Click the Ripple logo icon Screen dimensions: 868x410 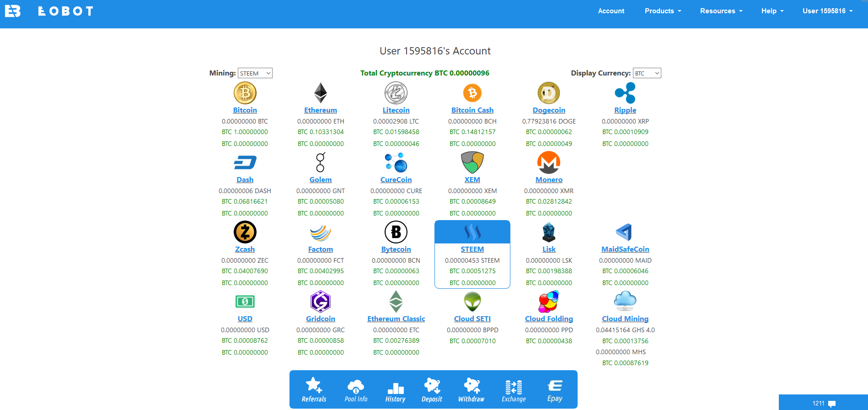pyautogui.click(x=625, y=93)
